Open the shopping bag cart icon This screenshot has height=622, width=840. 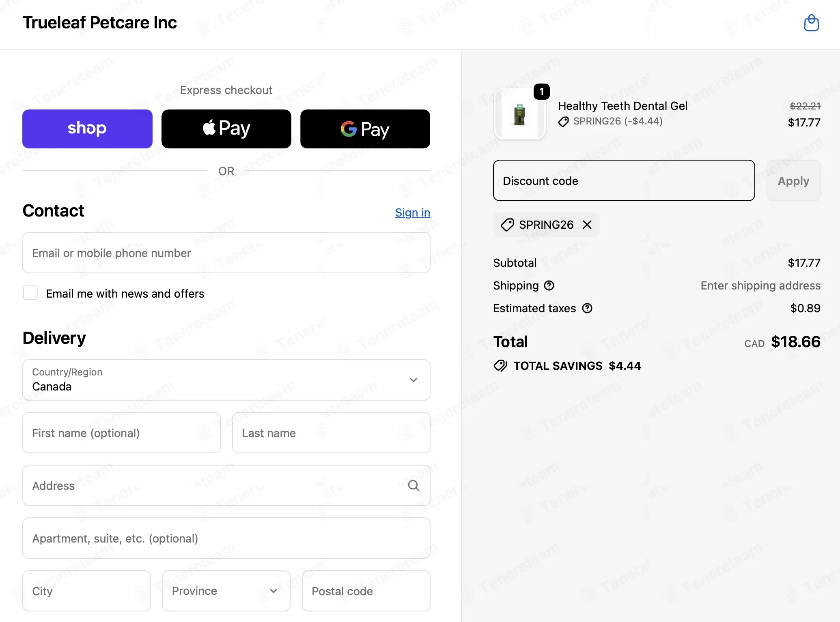[x=812, y=23]
